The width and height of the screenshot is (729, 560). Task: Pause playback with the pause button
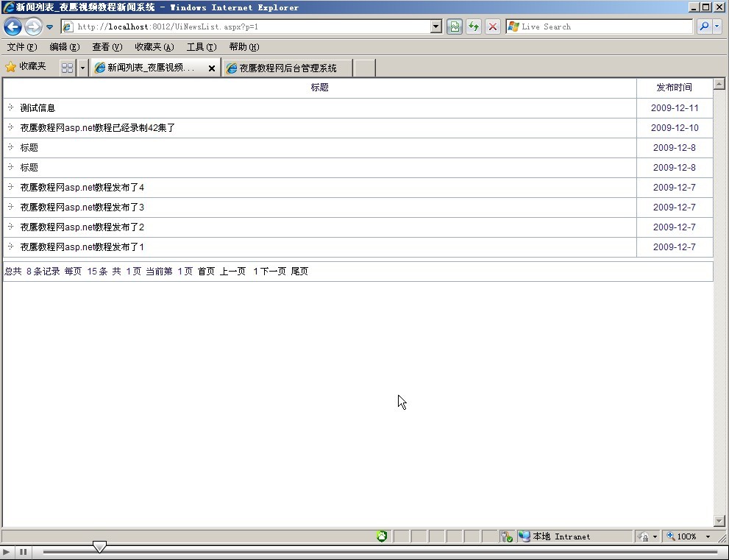(x=24, y=551)
